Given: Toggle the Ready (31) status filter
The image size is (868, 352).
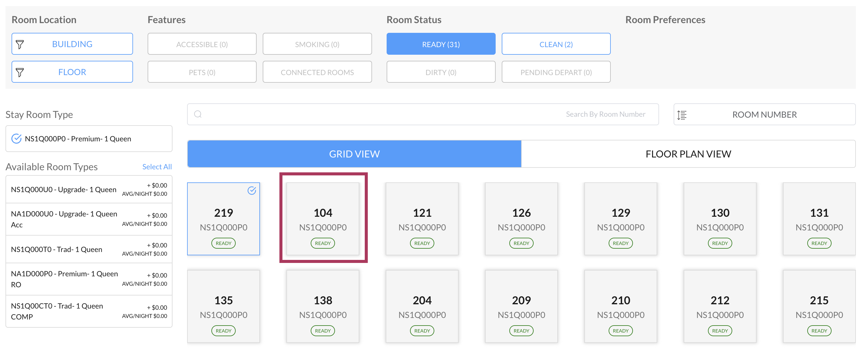Looking at the screenshot, I should click(x=440, y=44).
